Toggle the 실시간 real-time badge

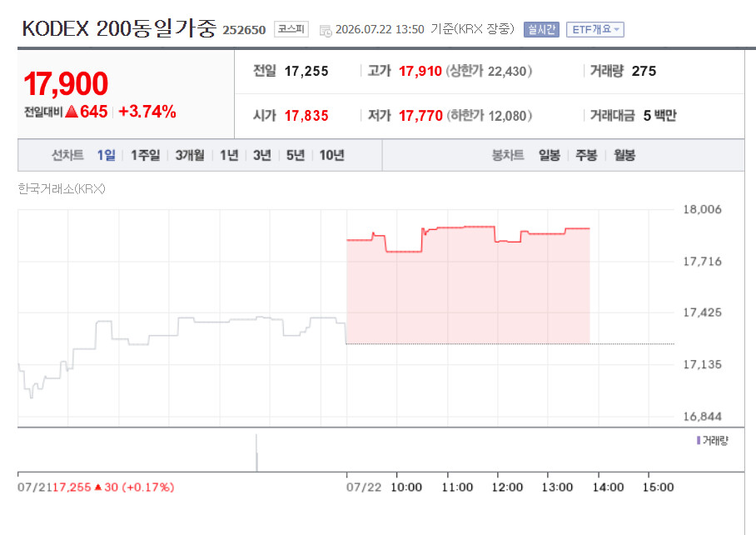(541, 30)
